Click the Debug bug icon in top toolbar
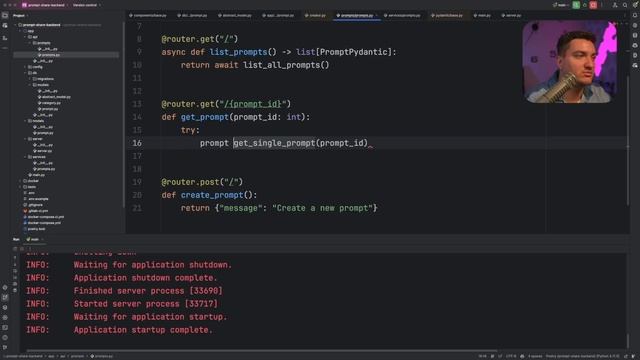This screenshot has height=360, width=640. tap(584, 5)
